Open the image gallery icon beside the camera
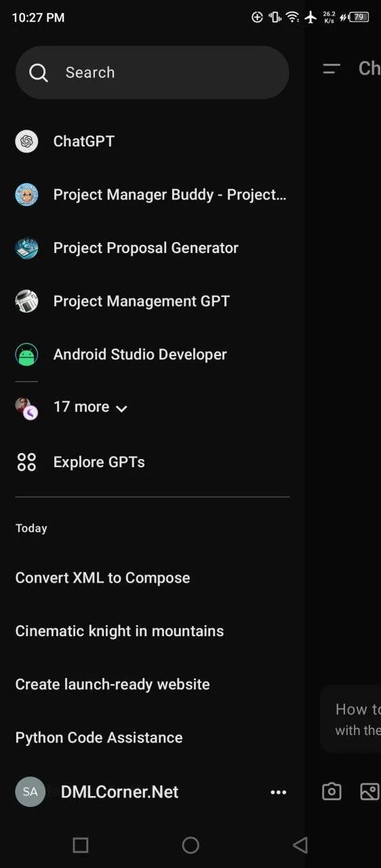 (369, 791)
